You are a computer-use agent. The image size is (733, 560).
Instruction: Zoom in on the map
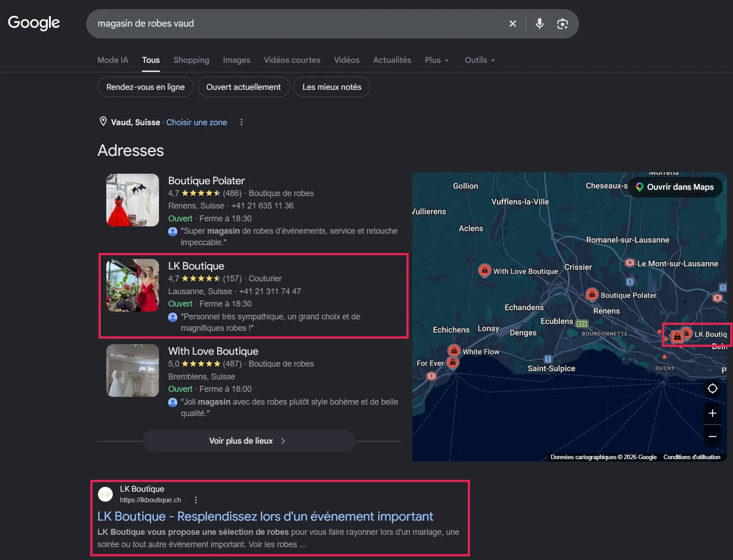[x=712, y=413]
